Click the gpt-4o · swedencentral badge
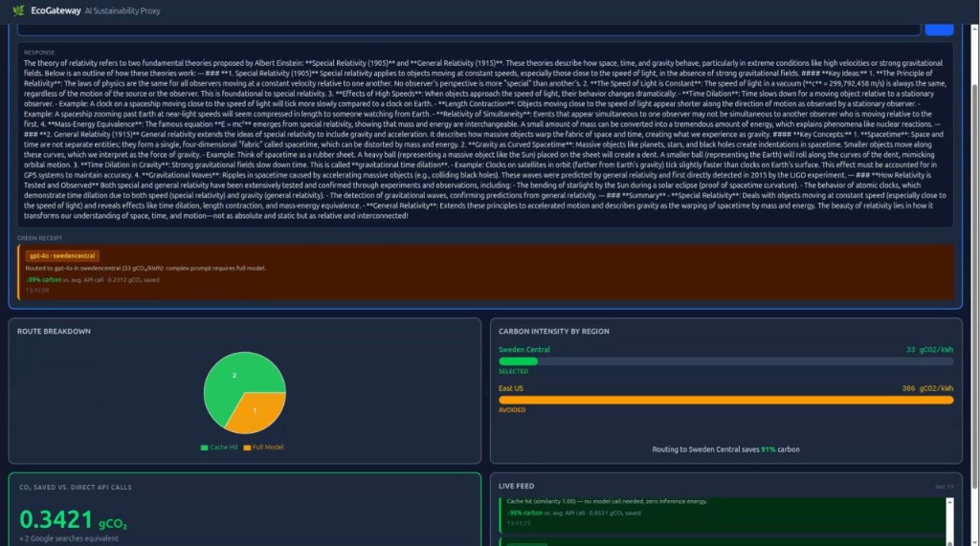Viewport: 980px width, 546px height. click(62, 255)
